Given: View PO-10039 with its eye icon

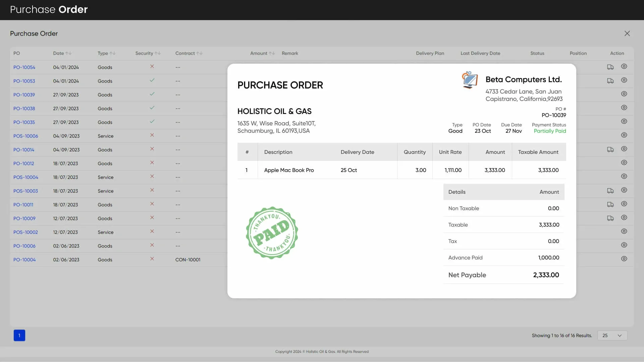Looking at the screenshot, I should point(624,94).
